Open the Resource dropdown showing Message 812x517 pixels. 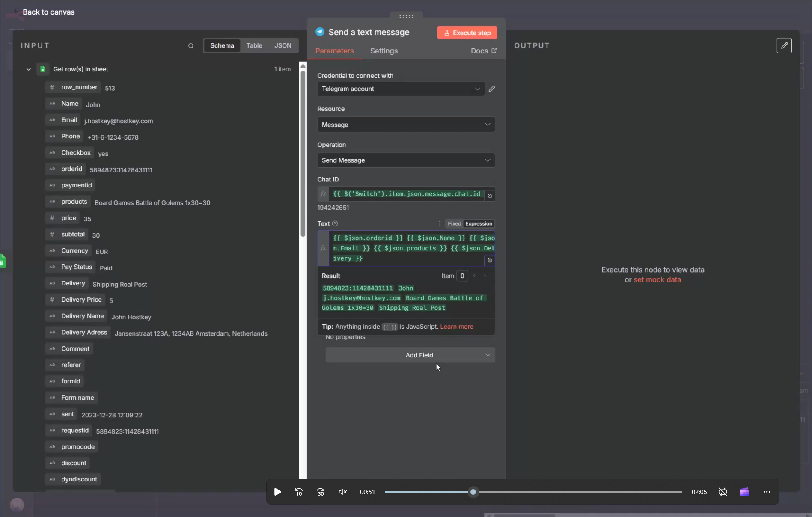(406, 125)
